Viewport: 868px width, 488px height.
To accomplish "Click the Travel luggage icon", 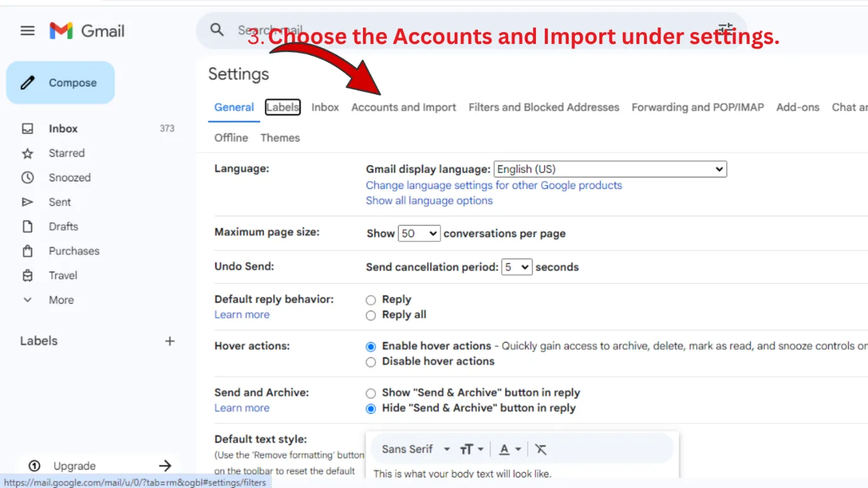I will point(28,275).
